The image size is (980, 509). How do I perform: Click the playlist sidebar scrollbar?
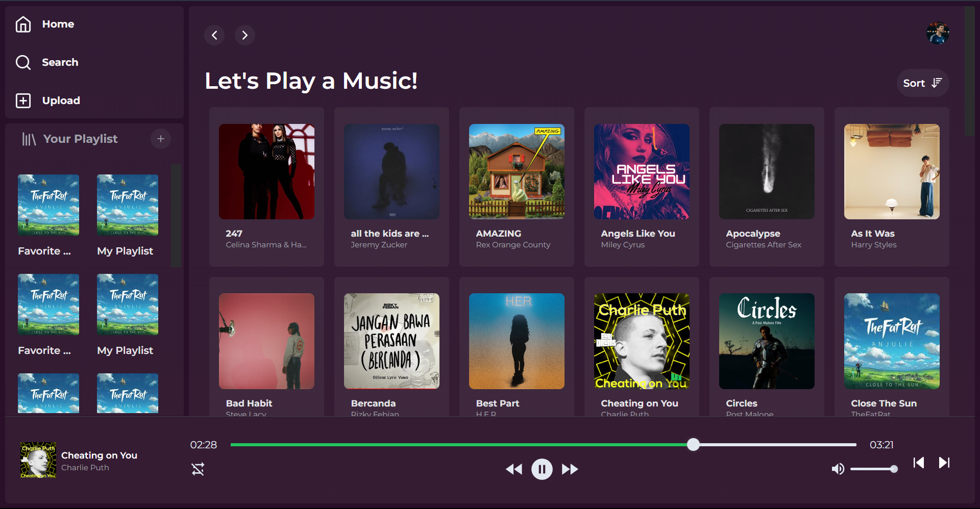[x=176, y=215]
